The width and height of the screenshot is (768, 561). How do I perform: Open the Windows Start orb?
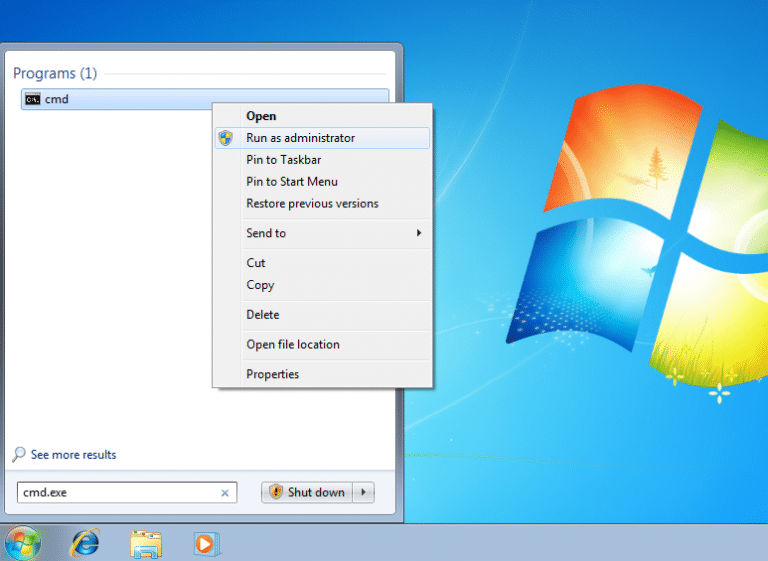tap(22, 544)
